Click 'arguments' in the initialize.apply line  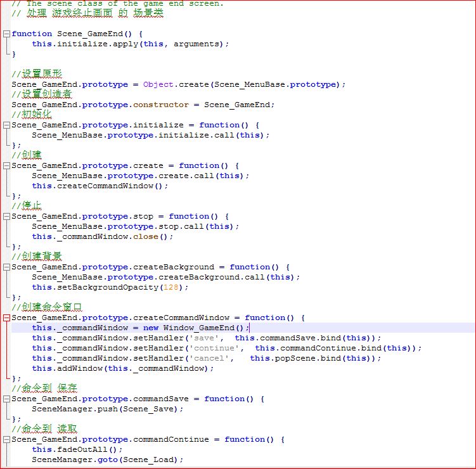196,44
